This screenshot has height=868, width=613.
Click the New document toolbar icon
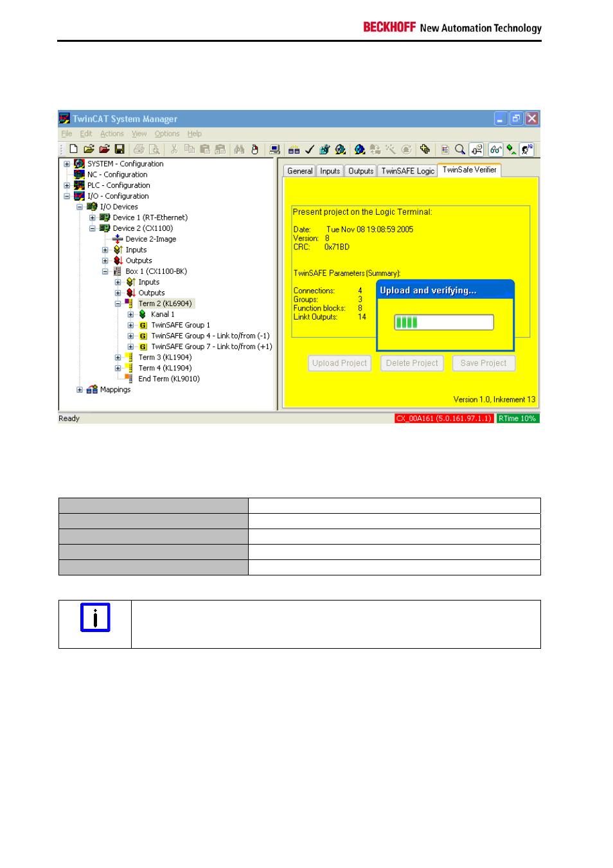73,149
